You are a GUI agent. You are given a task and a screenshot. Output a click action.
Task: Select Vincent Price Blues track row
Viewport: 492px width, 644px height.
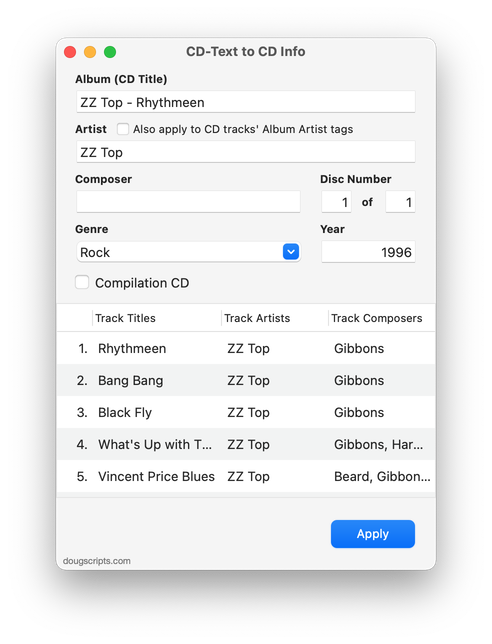pos(246,476)
